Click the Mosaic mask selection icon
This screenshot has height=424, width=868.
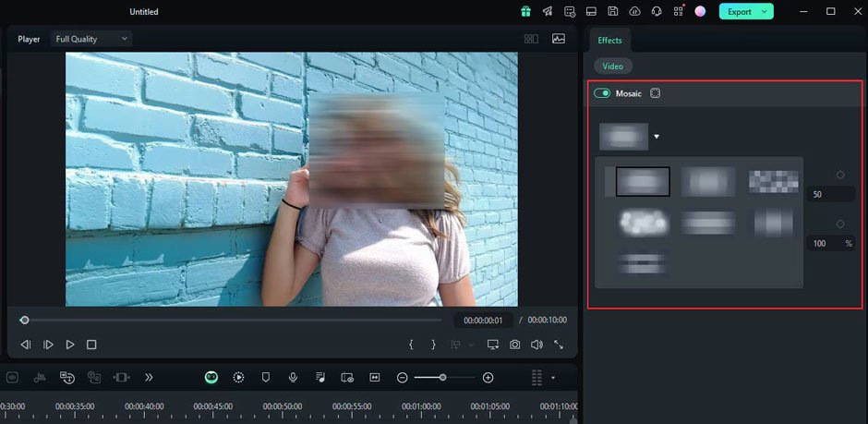click(656, 93)
